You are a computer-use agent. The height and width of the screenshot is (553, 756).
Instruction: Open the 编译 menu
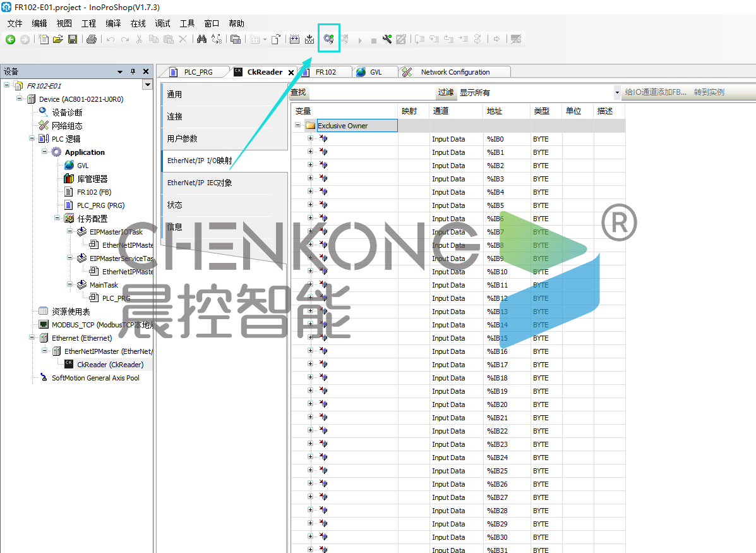(113, 23)
